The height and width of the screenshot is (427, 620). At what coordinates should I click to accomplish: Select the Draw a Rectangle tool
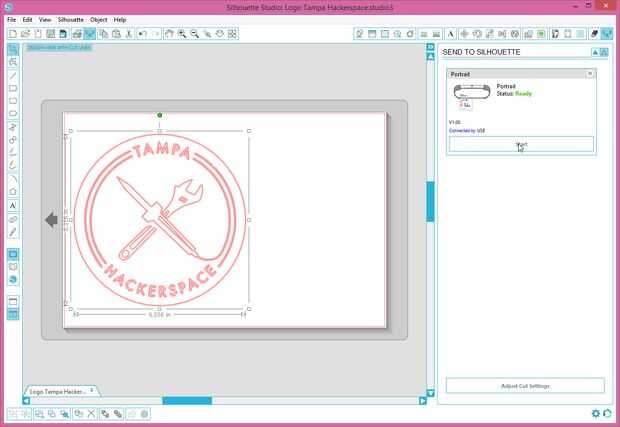pyautogui.click(x=13, y=88)
